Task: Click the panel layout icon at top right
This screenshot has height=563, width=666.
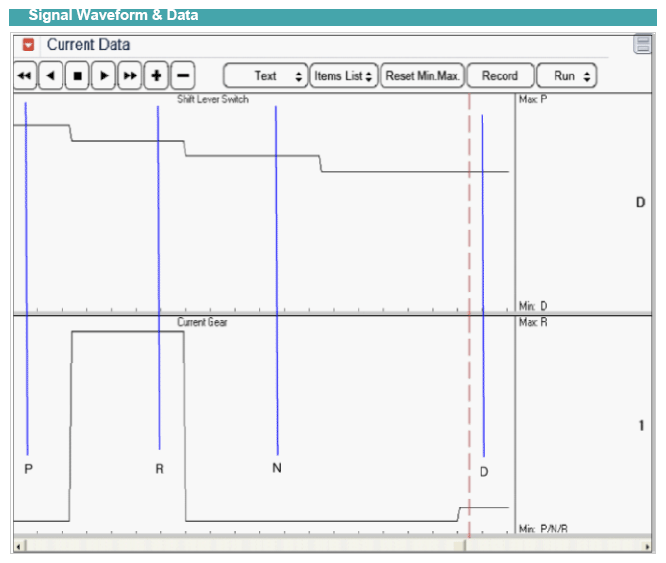Action: (x=643, y=44)
